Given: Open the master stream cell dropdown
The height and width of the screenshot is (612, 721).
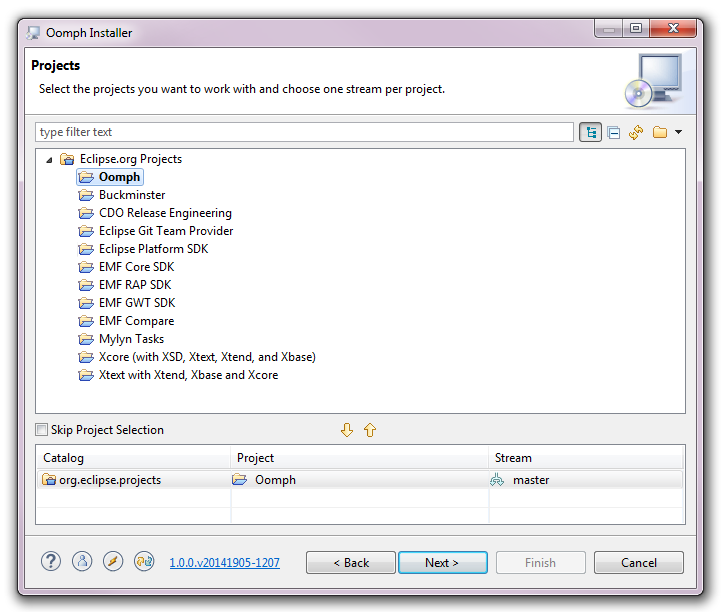Looking at the screenshot, I should tap(586, 480).
